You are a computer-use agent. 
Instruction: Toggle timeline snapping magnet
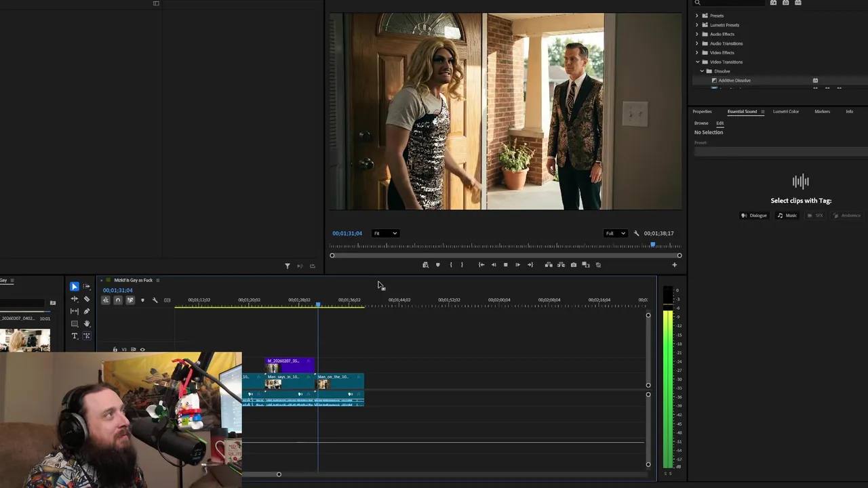[x=118, y=300]
